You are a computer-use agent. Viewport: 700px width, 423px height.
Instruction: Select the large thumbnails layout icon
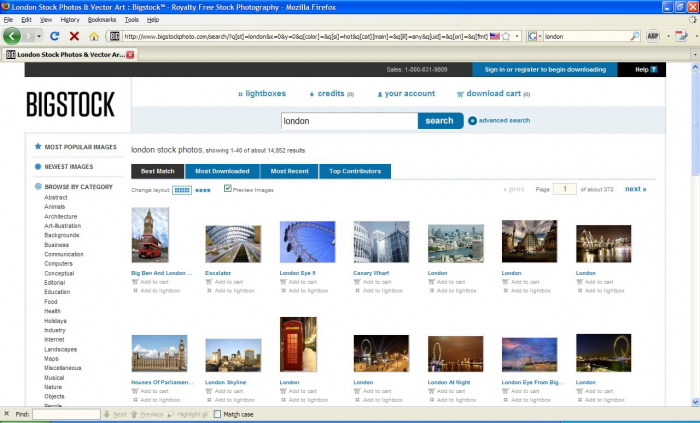(x=203, y=191)
